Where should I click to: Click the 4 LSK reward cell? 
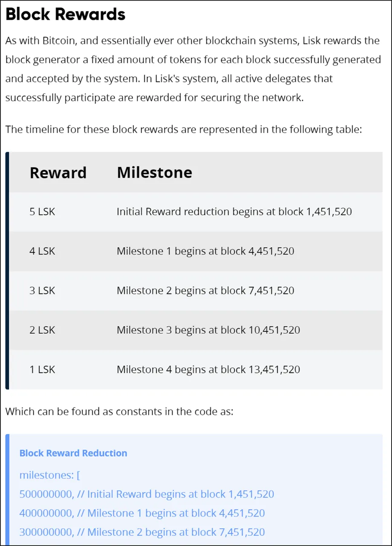(42, 251)
